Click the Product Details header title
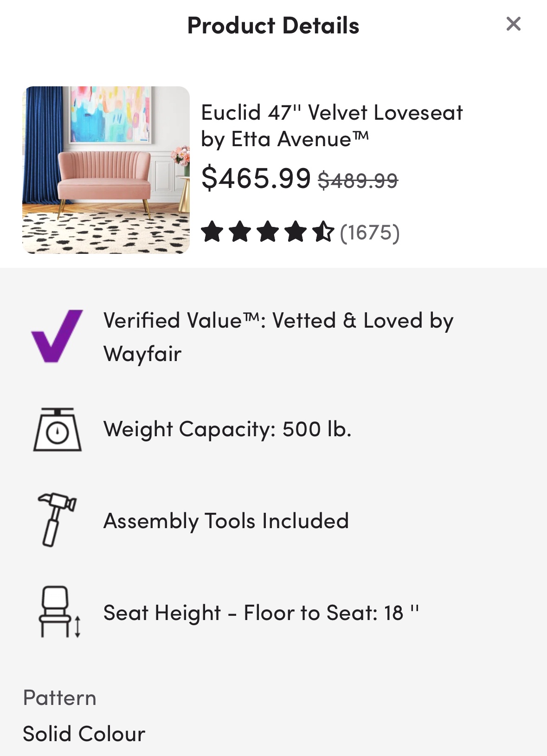 point(273,26)
